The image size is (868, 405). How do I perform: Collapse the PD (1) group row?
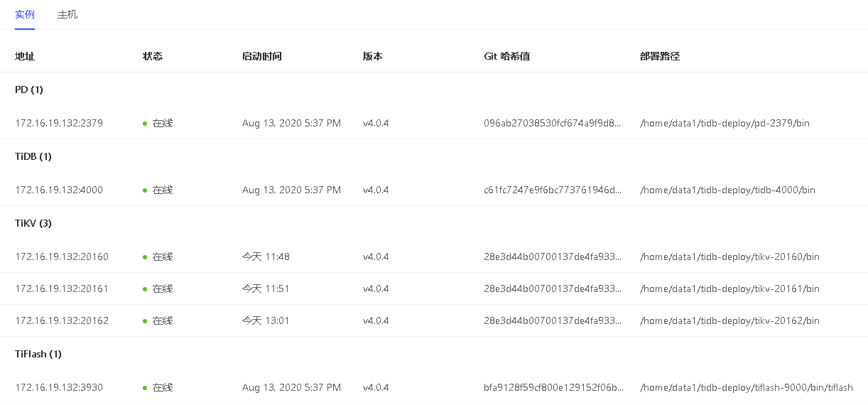(29, 90)
